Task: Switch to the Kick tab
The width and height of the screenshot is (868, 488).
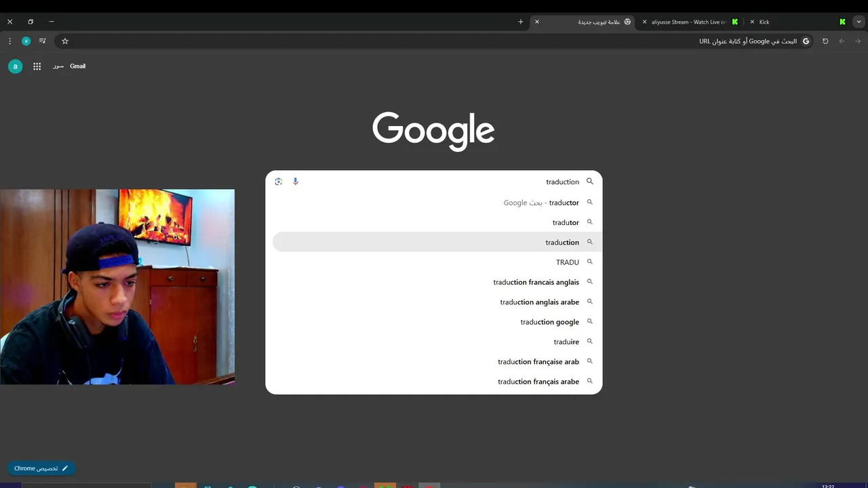Action: (x=798, y=22)
